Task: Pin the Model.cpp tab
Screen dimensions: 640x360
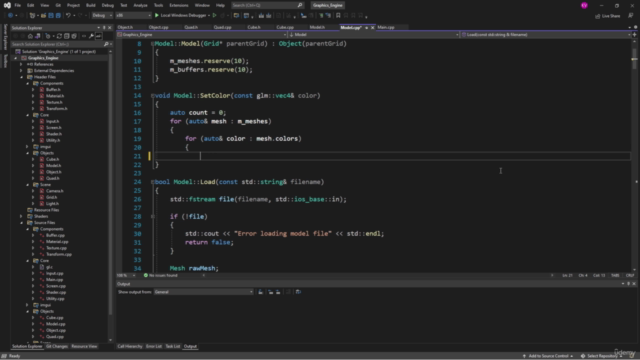Action: tap(367, 27)
